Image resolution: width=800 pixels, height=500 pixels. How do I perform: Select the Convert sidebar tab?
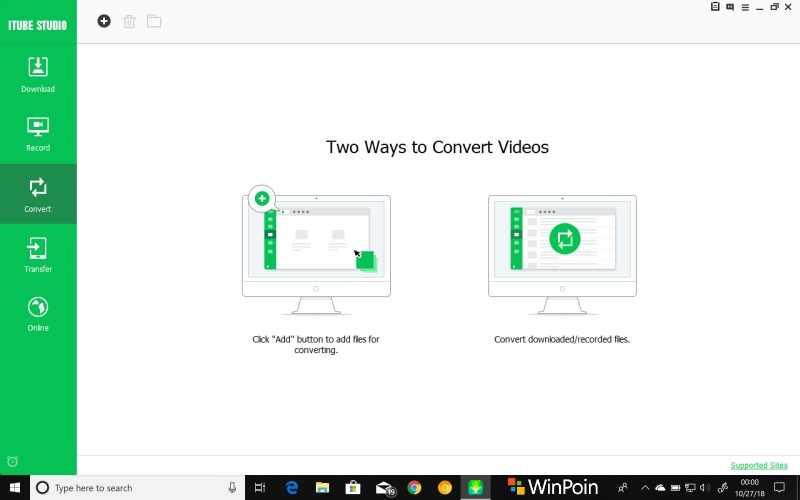click(38, 194)
